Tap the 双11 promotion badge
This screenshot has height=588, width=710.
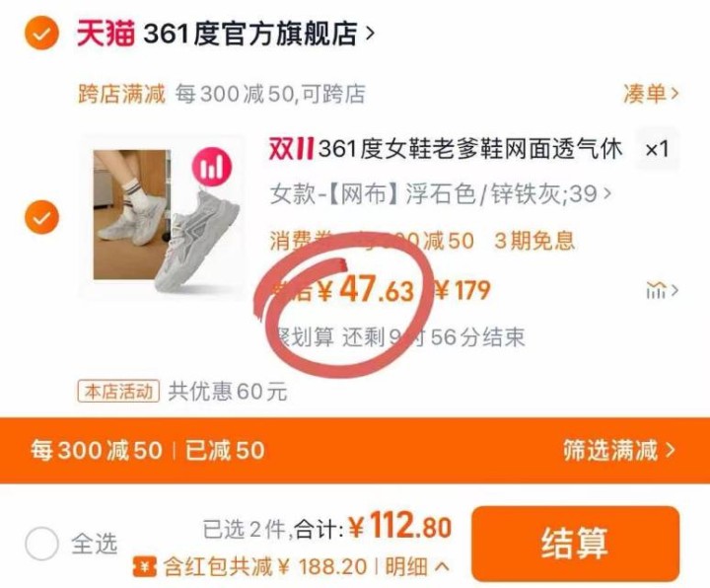point(291,149)
